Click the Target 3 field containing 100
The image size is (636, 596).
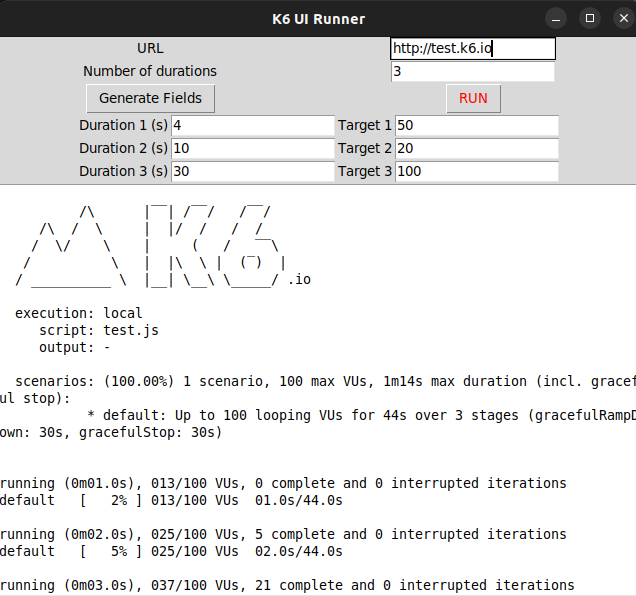(x=476, y=171)
